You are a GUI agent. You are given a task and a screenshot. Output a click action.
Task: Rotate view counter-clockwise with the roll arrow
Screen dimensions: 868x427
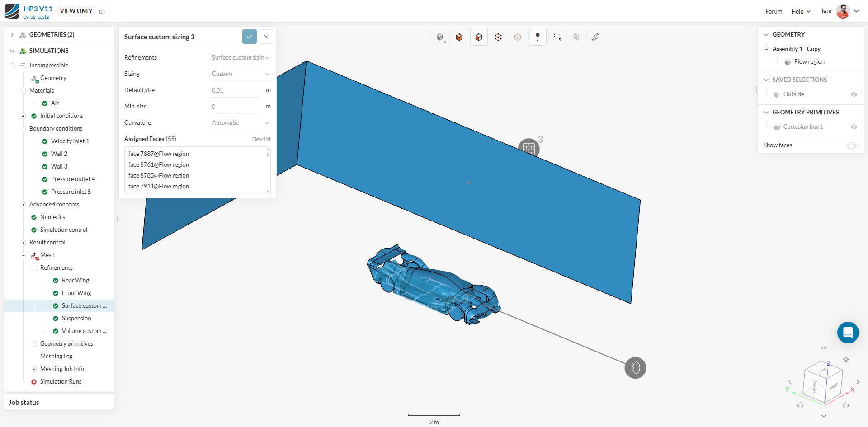[x=800, y=405]
